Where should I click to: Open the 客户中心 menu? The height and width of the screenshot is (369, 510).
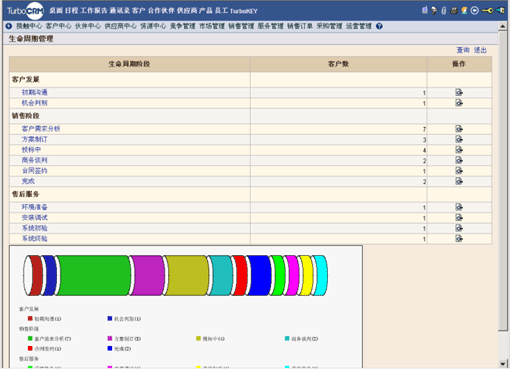(x=58, y=26)
